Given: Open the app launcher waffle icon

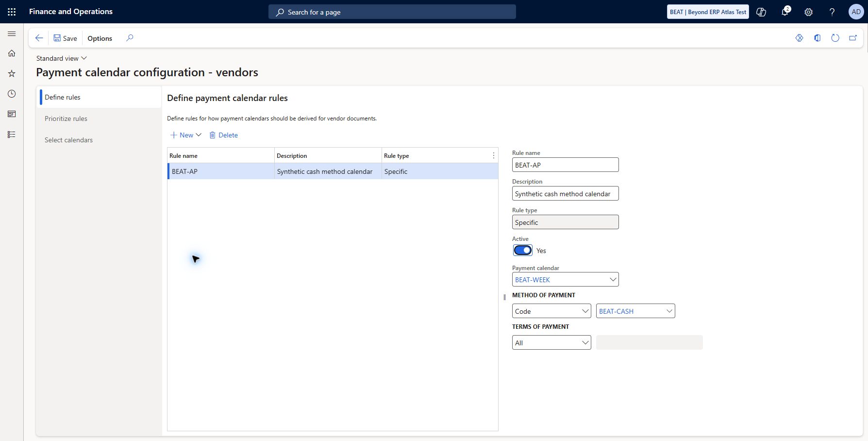Looking at the screenshot, I should tap(12, 12).
